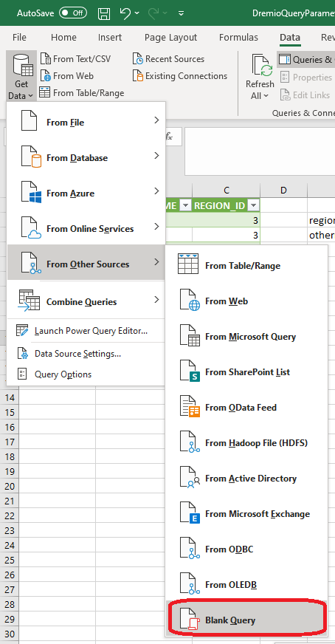This screenshot has height=644, width=335.
Task: Toggle the Queries & Connections pane
Action: pyautogui.click(x=306, y=60)
